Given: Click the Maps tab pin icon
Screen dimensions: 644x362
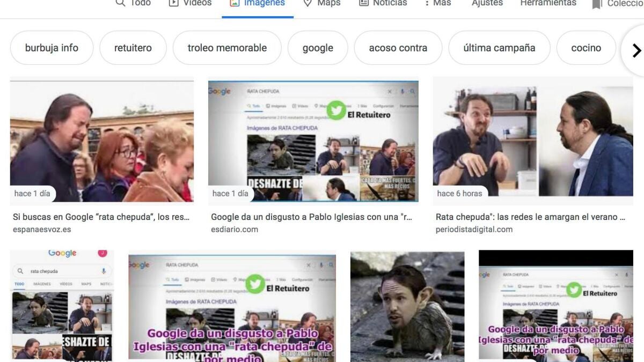Looking at the screenshot, I should [x=308, y=3].
